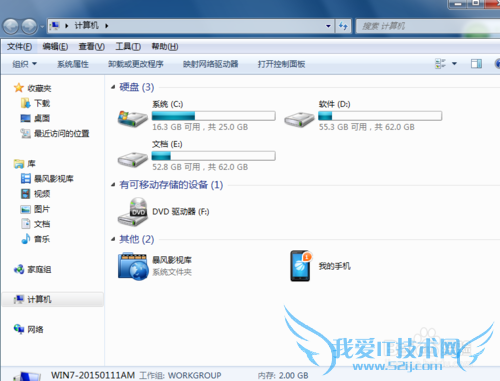Click the text 52.8 GB 可用，共 62.0 GB
The width and height of the screenshot is (500, 381).
(x=200, y=167)
